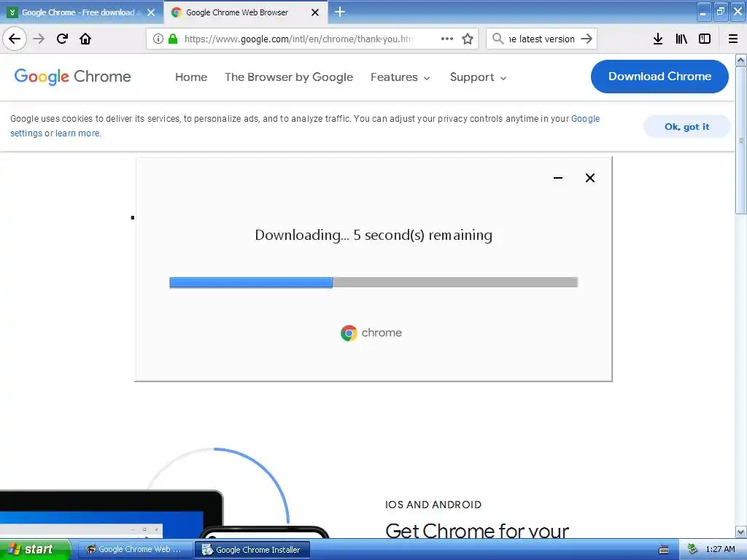Click the download progress bar
The width and height of the screenshot is (747, 560).
pyautogui.click(x=373, y=282)
